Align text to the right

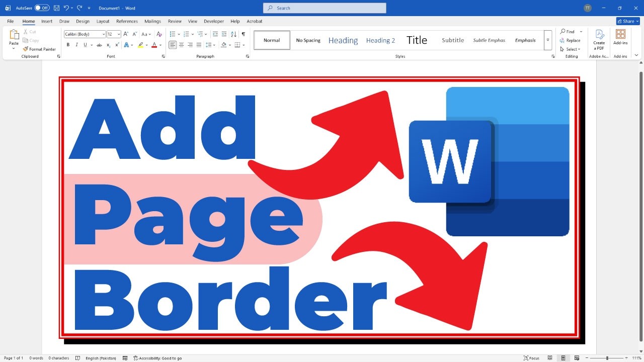[190, 45]
